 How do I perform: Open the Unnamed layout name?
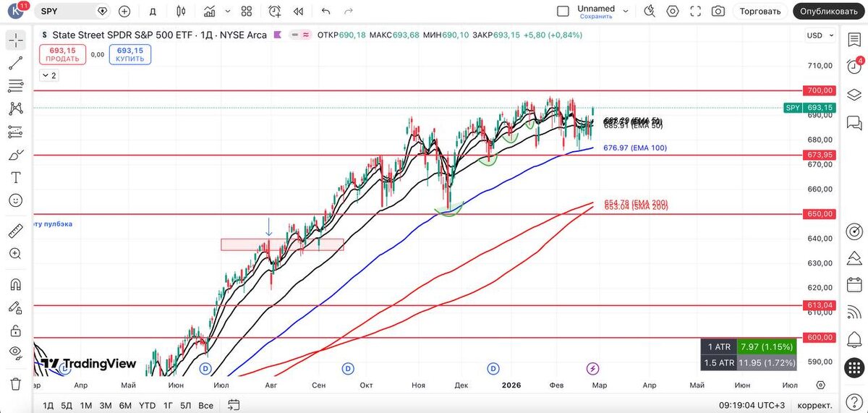coord(596,8)
